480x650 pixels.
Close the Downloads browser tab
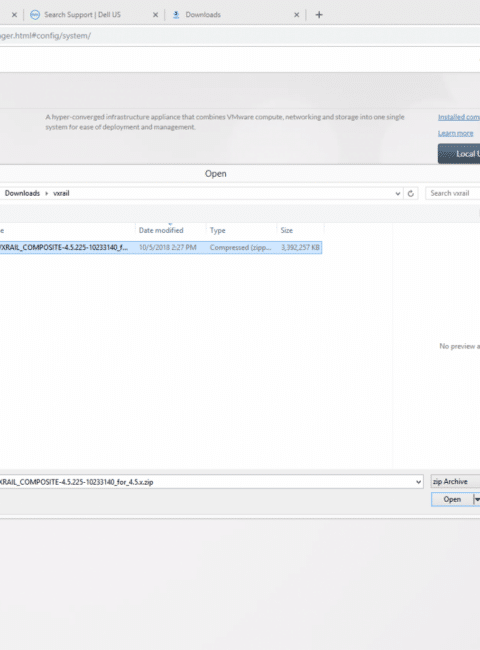pos(296,15)
